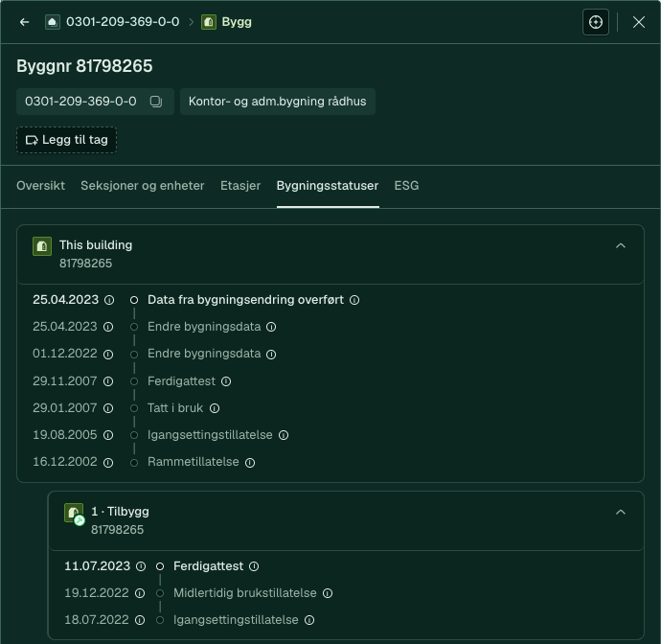The height and width of the screenshot is (644, 661).
Task: Show info for date 16.12.2002
Action: point(108,463)
